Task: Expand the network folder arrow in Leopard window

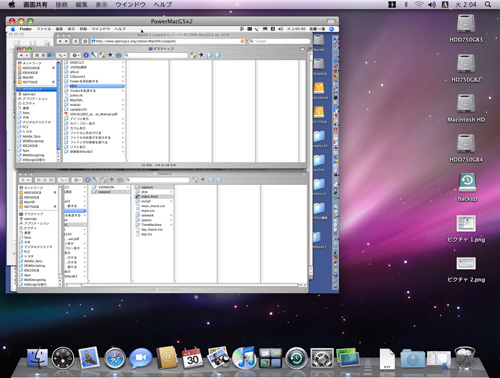Action: (x=171, y=215)
